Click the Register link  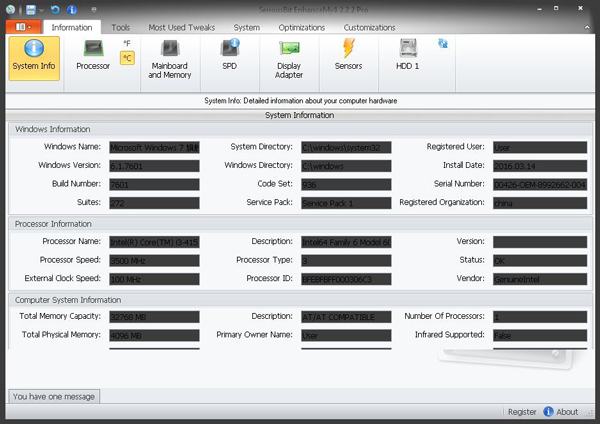pyautogui.click(x=522, y=412)
